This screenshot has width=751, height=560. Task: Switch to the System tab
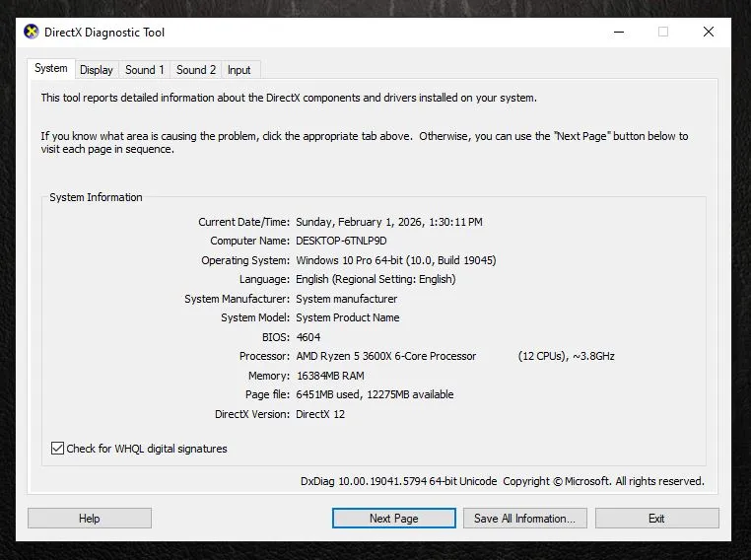coord(51,68)
